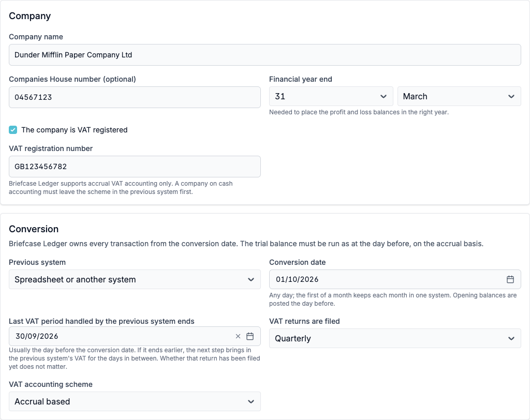Click 'The company is VAT registered' label
The height and width of the screenshot is (420, 530).
click(x=75, y=130)
